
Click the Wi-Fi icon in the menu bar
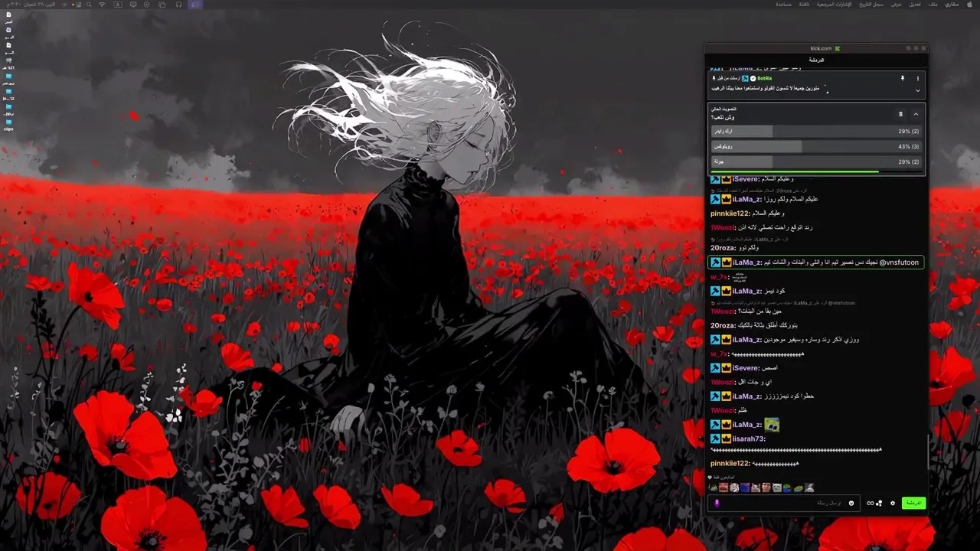(102, 5)
